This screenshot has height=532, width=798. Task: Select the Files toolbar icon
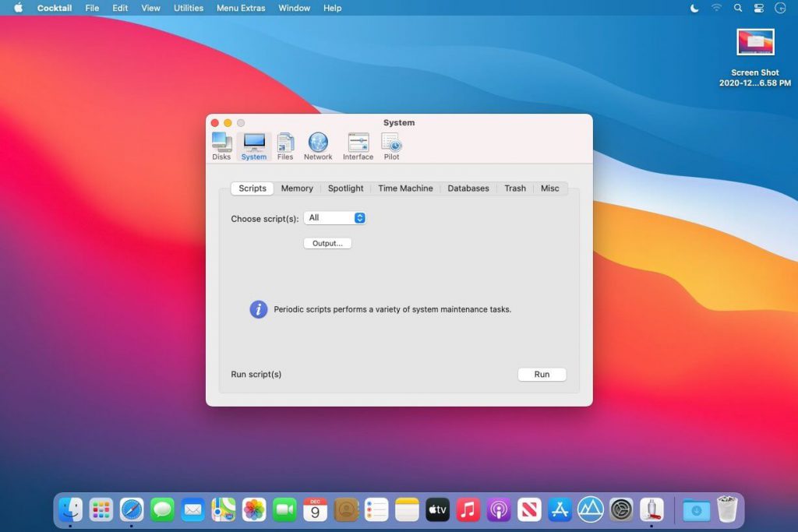point(285,146)
